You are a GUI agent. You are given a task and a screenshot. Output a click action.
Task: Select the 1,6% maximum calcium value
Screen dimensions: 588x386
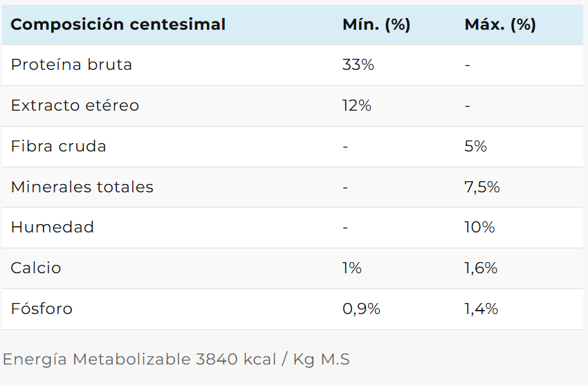tap(481, 268)
